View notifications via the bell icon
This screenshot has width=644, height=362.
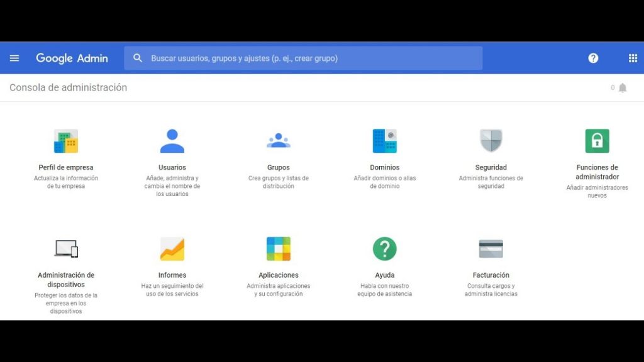(x=623, y=88)
